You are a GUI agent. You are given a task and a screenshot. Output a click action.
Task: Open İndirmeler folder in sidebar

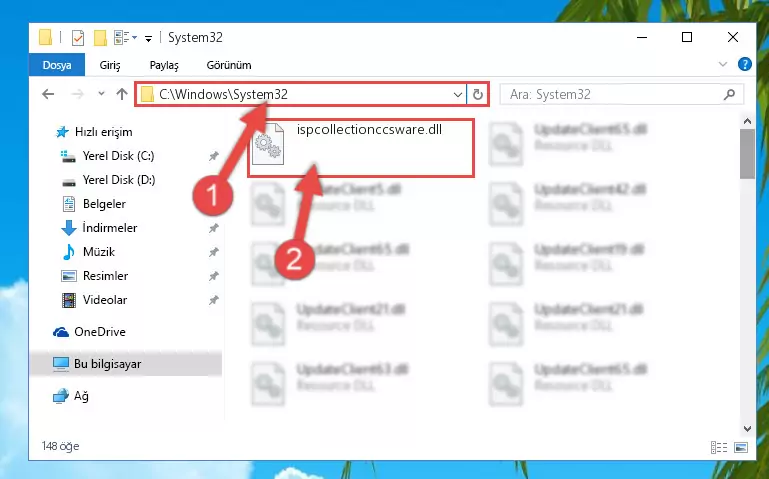pos(110,228)
